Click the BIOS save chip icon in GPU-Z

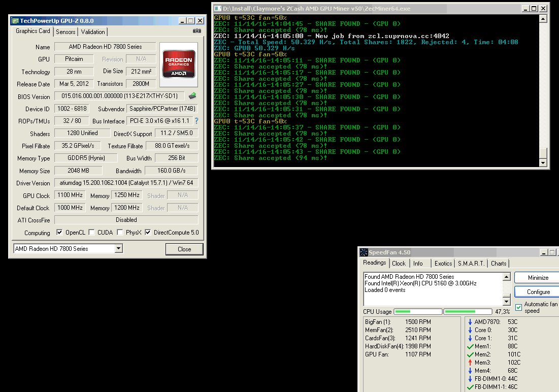(x=192, y=95)
